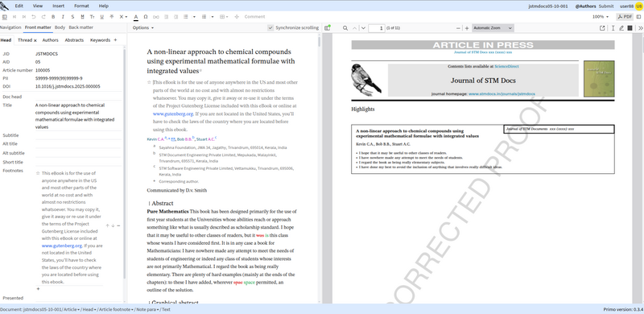The image size is (644, 314).
Task: Open the Keywords sub-tab
Action: [x=100, y=40]
